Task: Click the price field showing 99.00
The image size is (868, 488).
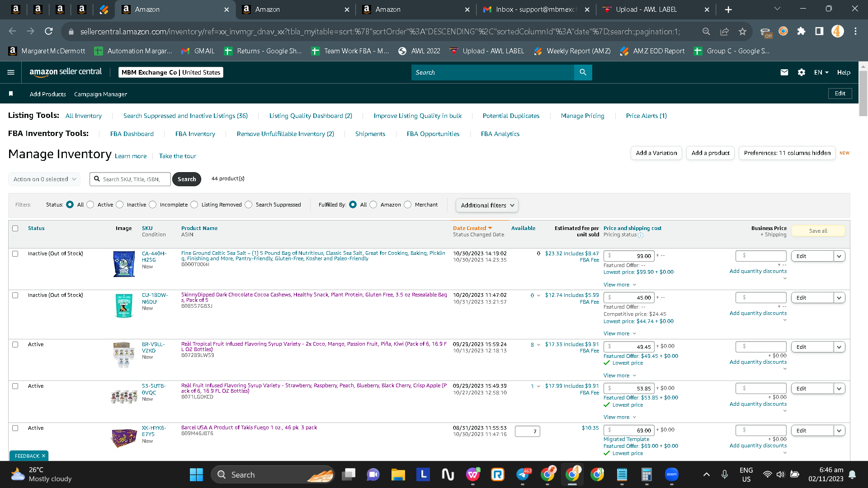Action: click(629, 256)
